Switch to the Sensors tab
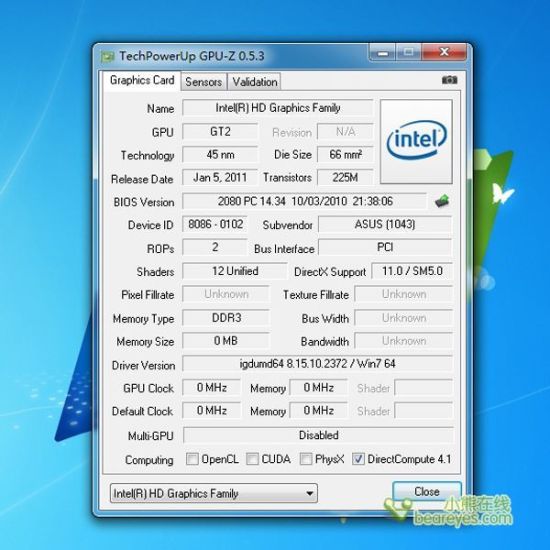The image size is (550, 550). (x=204, y=82)
